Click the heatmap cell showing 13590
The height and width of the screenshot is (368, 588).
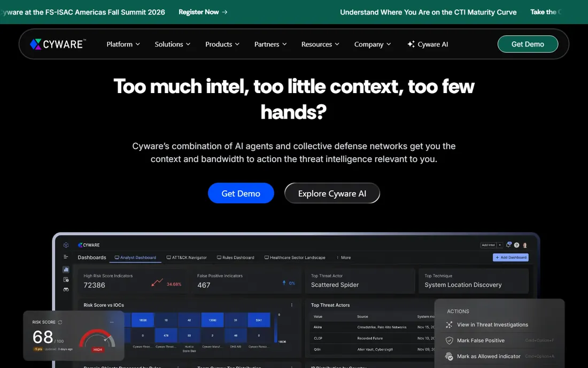click(x=212, y=320)
